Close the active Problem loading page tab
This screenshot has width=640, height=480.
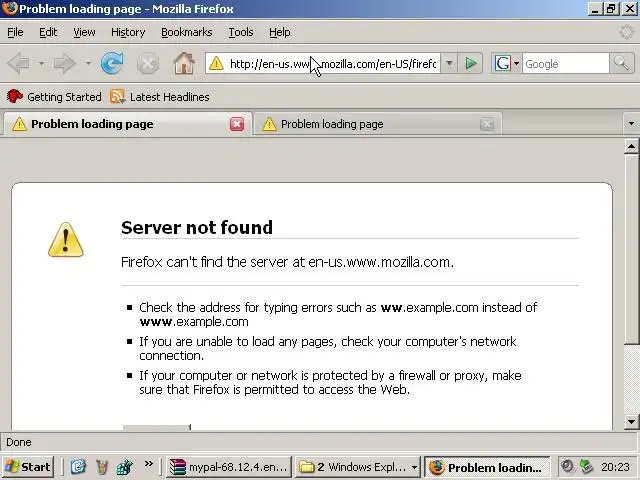click(237, 124)
